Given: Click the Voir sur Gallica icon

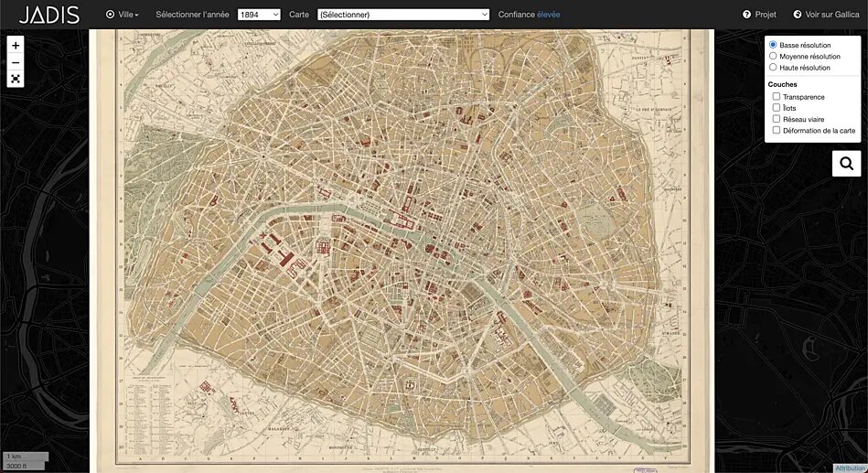Looking at the screenshot, I should 798,15.
